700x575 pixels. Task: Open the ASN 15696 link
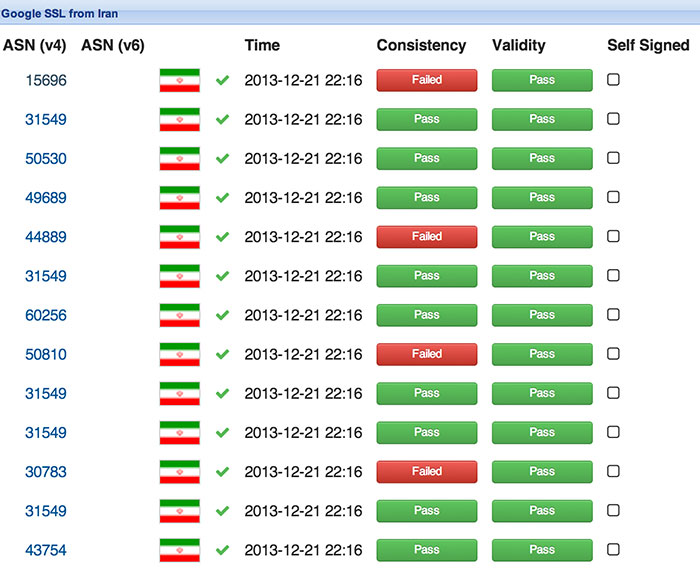tap(46, 80)
